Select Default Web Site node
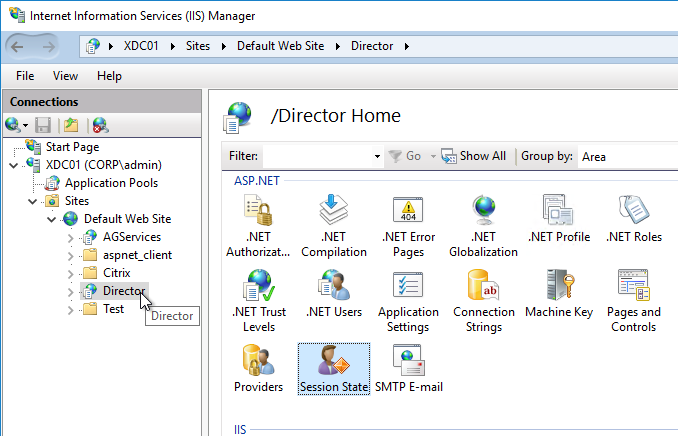This screenshot has height=436, width=678. 128,219
